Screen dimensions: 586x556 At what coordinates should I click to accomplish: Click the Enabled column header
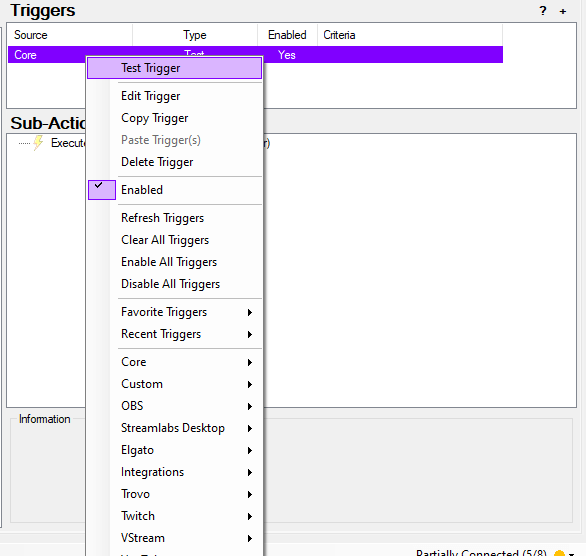tap(287, 35)
